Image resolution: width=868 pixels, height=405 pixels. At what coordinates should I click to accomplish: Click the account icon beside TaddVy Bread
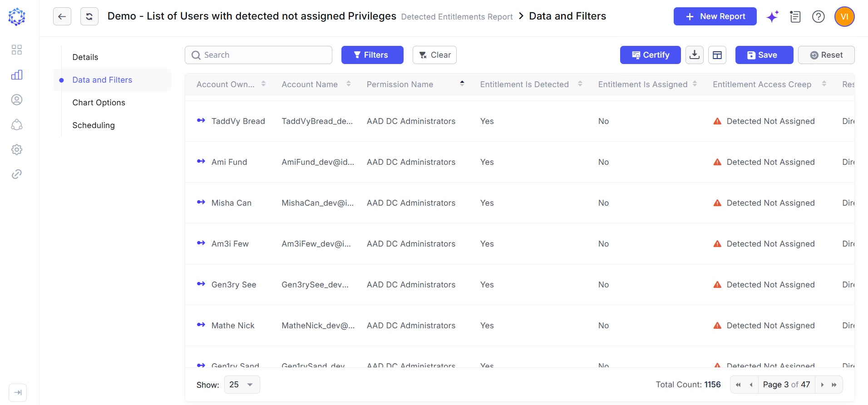coord(201,120)
